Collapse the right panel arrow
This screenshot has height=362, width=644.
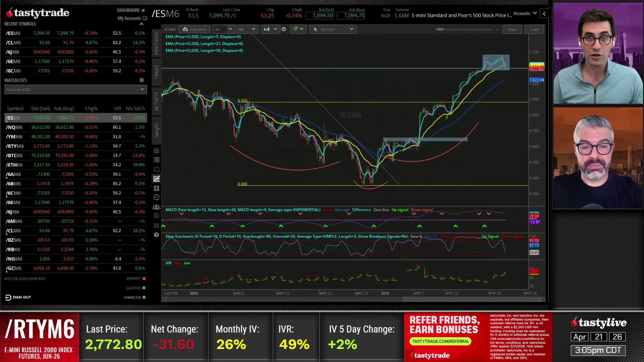tap(544, 14)
